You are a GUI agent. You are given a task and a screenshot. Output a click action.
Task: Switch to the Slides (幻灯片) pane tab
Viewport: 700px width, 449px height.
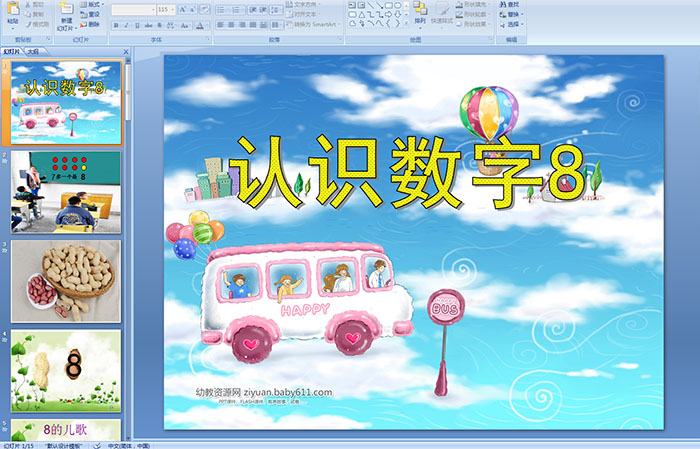coord(11,52)
